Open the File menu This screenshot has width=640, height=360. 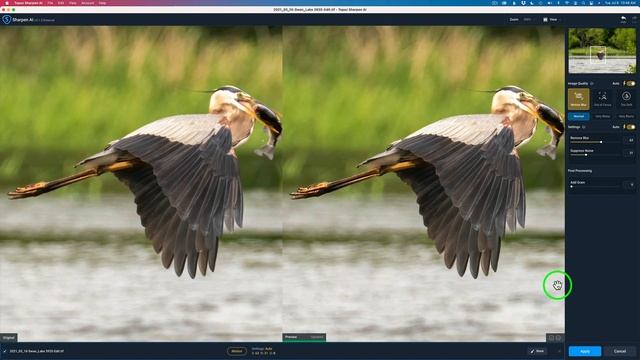[x=50, y=3]
